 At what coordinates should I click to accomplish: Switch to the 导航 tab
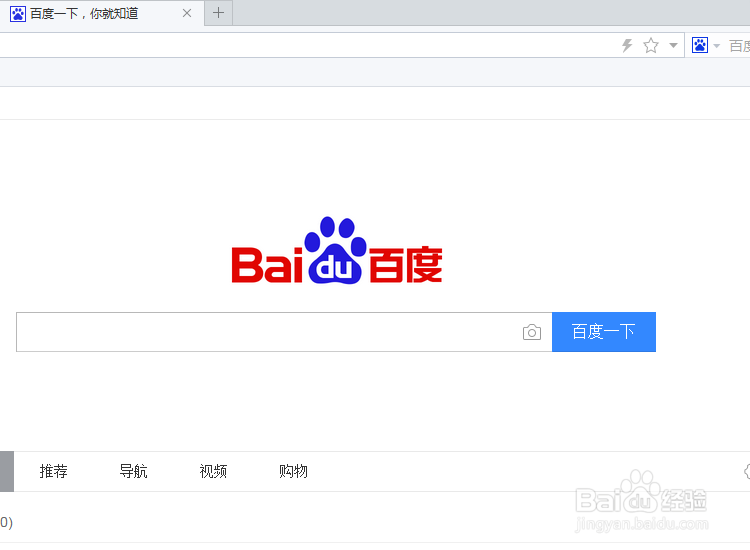tap(133, 472)
